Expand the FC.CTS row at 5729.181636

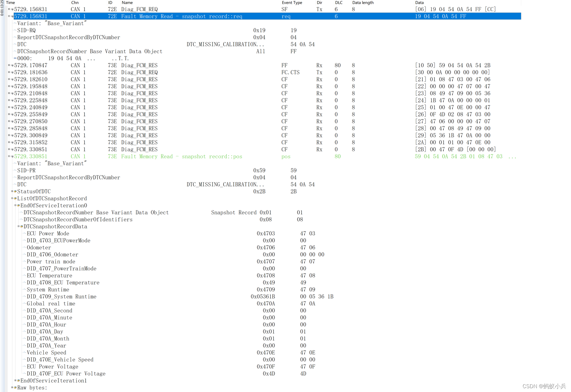[x=9, y=72]
